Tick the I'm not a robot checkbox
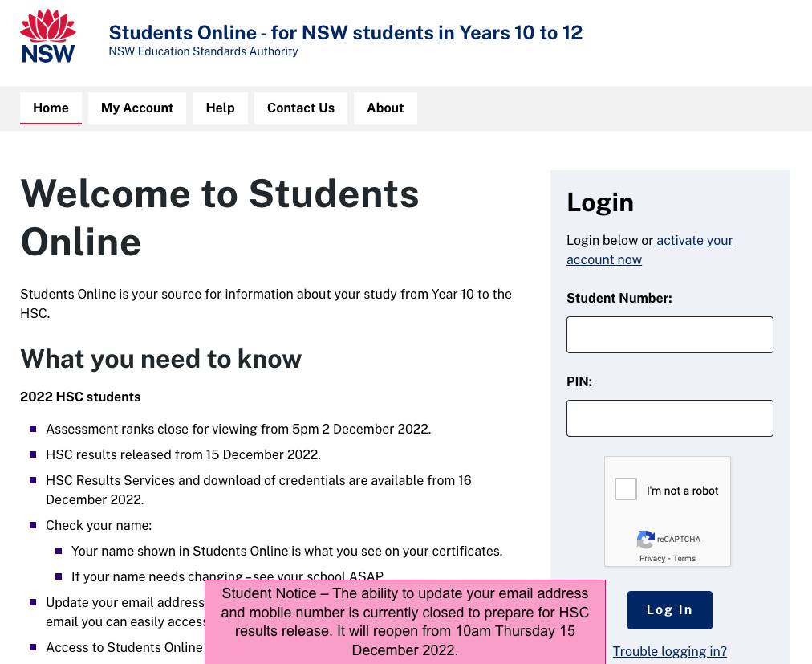The width and height of the screenshot is (812, 664). tap(626, 489)
